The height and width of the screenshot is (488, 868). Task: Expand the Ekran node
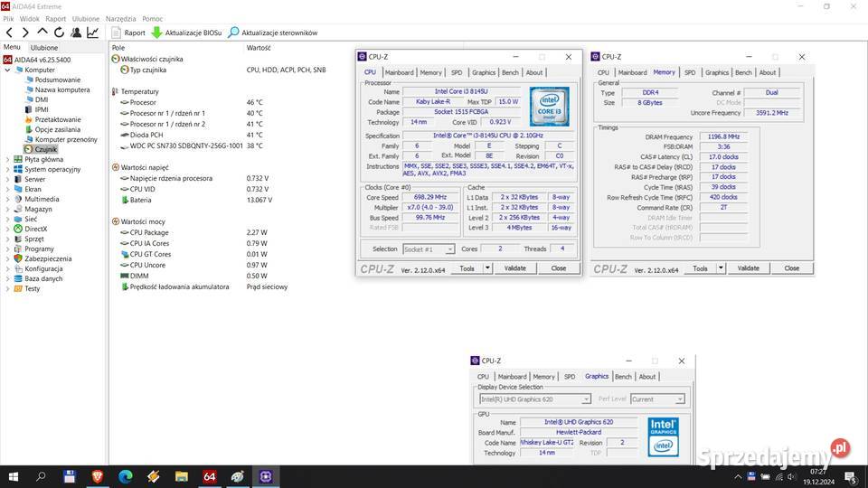pos(7,189)
